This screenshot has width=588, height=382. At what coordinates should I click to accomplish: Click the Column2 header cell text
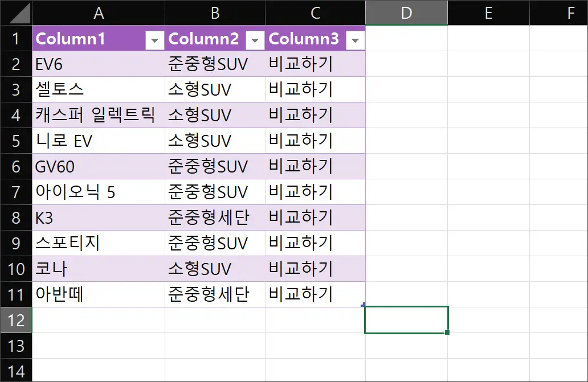coord(203,39)
